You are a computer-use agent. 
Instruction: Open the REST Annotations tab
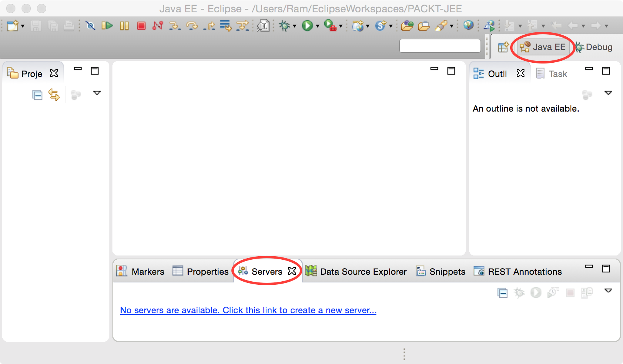pyautogui.click(x=517, y=271)
